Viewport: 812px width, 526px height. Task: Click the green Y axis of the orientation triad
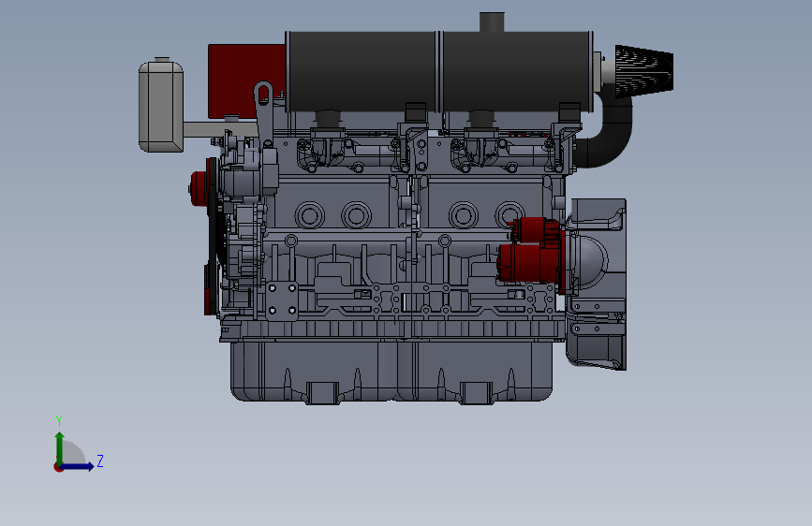tap(59, 448)
